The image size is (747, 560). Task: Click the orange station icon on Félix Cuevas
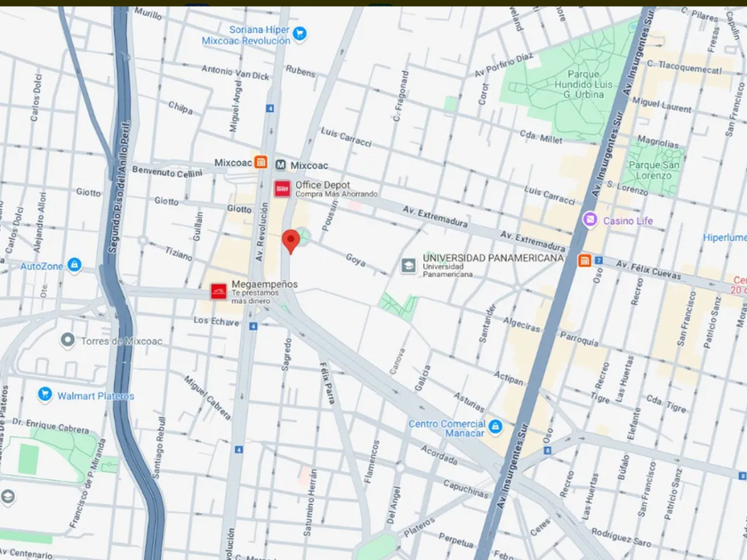pyautogui.click(x=584, y=260)
